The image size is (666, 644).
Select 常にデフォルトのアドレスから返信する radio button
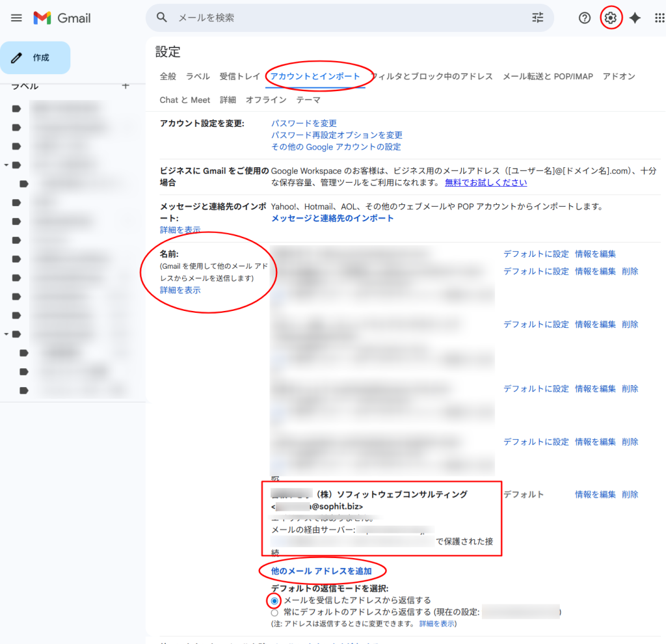(x=274, y=612)
